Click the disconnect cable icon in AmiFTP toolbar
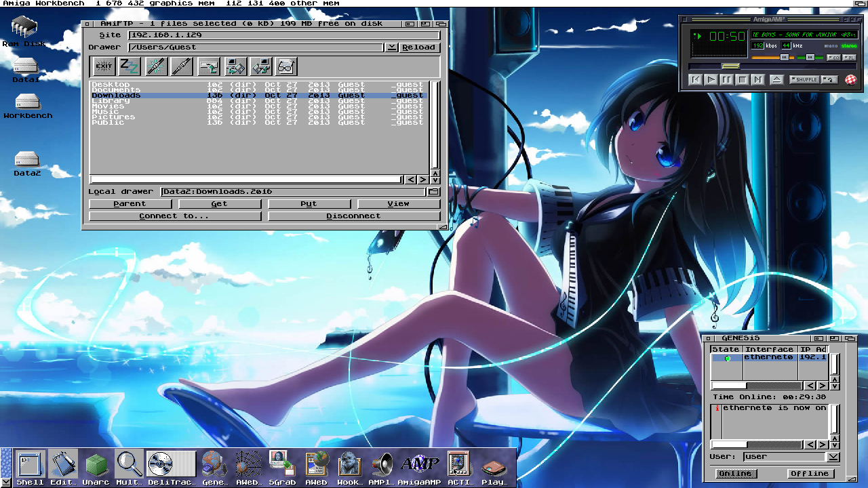Image resolution: width=868 pixels, height=488 pixels. 182,66
